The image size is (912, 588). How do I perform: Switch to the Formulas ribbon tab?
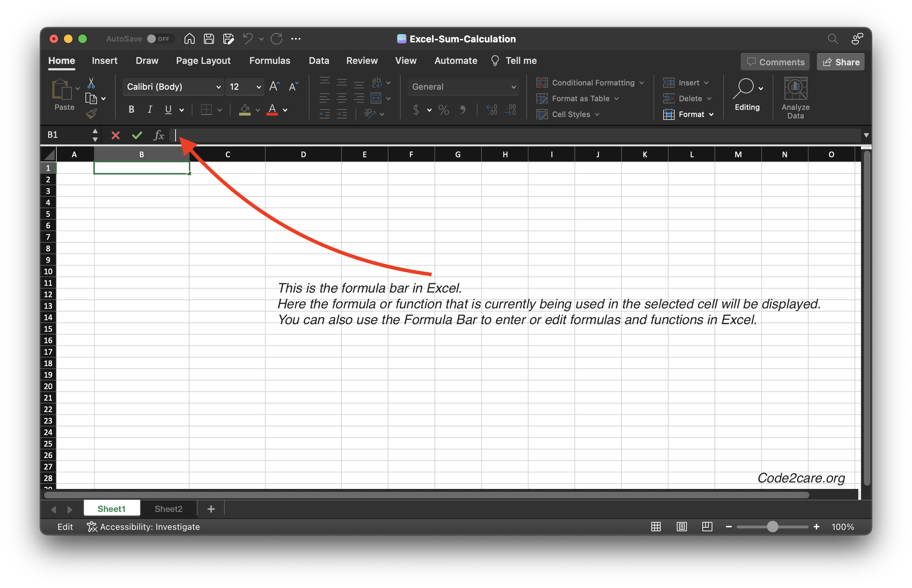tap(270, 60)
